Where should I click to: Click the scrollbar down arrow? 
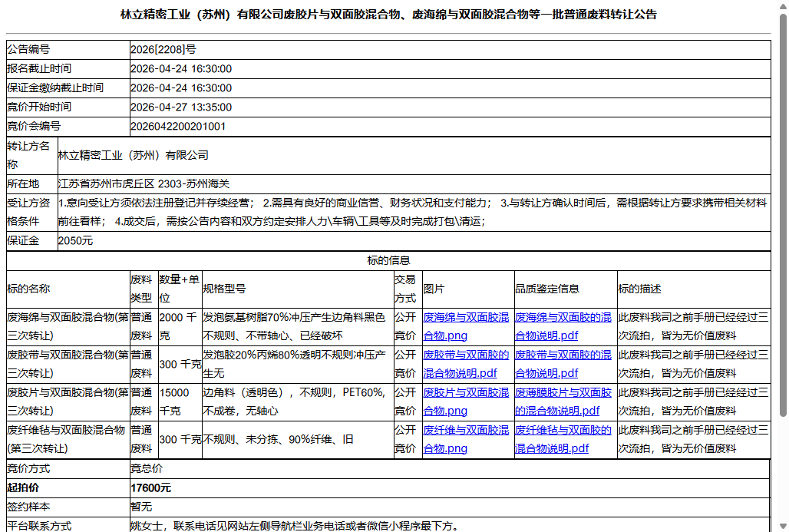point(783,526)
